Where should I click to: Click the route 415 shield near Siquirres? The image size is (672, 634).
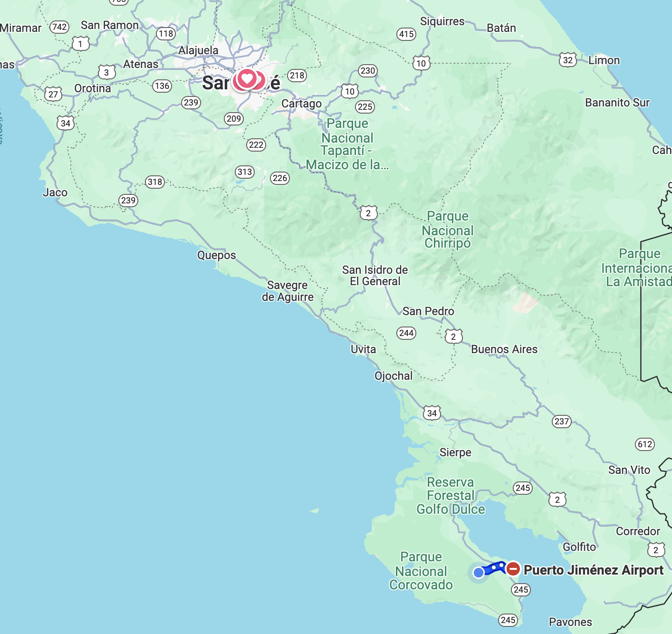(406, 34)
